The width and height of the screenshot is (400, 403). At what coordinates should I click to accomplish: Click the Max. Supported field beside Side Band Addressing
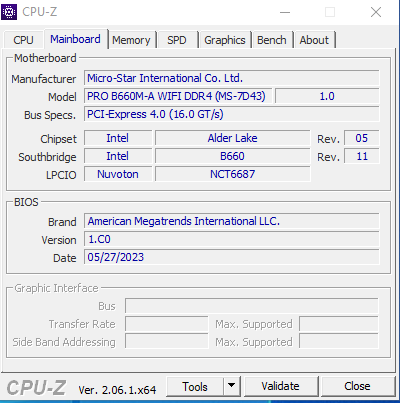(339, 342)
